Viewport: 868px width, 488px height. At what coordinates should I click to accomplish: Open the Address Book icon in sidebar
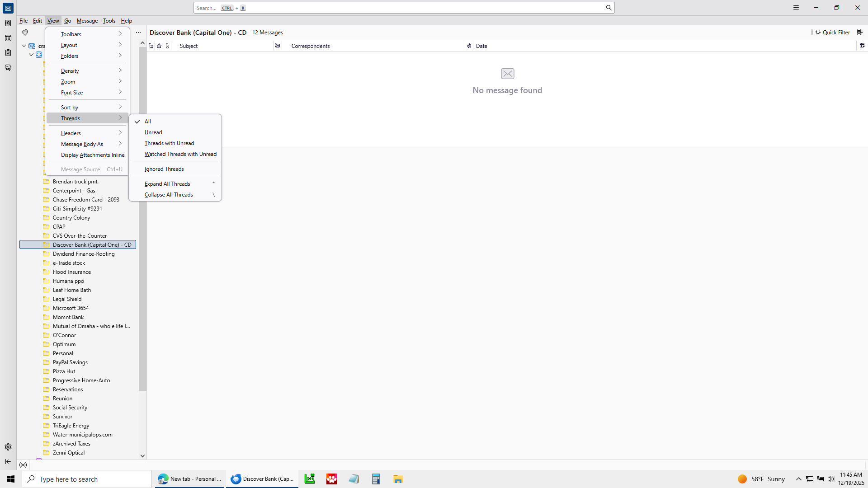pos(8,23)
